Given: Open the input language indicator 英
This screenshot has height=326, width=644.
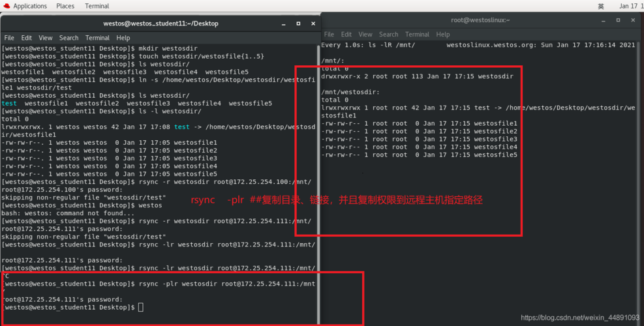Looking at the screenshot, I should (601, 6).
